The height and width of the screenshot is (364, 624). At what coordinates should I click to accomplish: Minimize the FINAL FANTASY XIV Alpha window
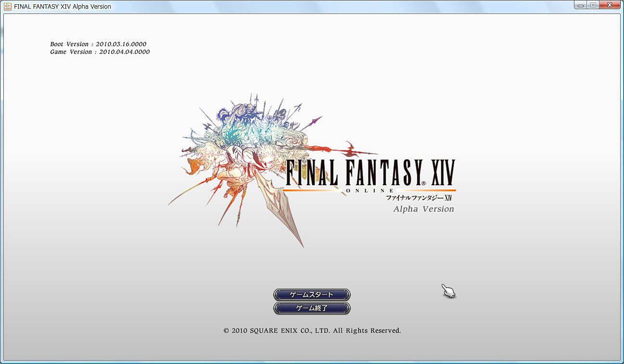pyautogui.click(x=581, y=5)
